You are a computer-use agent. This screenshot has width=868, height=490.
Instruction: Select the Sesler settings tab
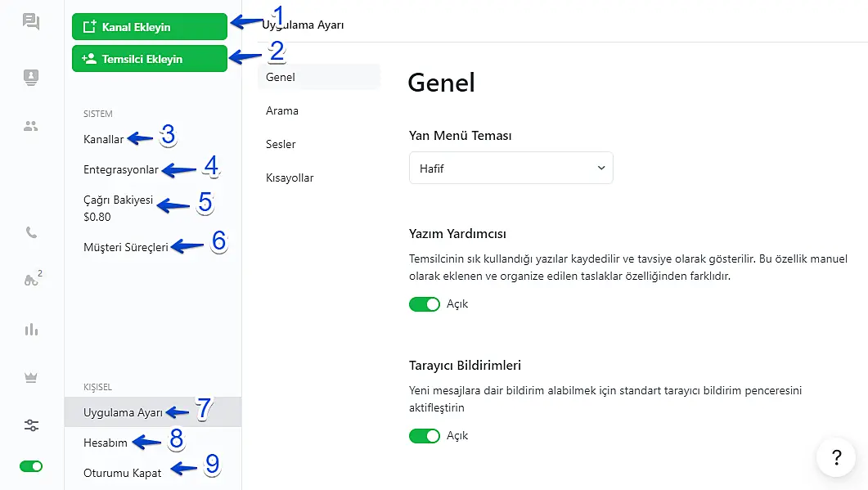tap(281, 144)
